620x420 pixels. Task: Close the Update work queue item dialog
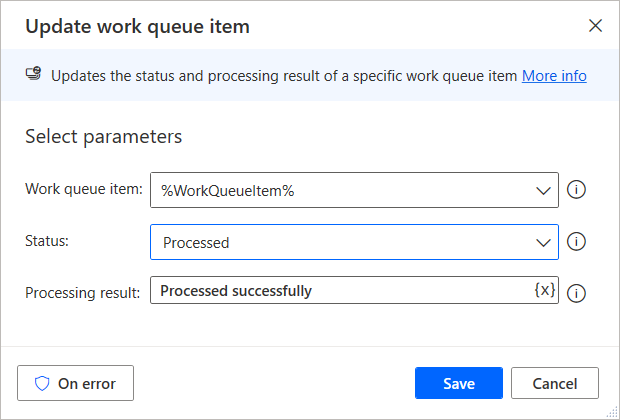coord(595,26)
